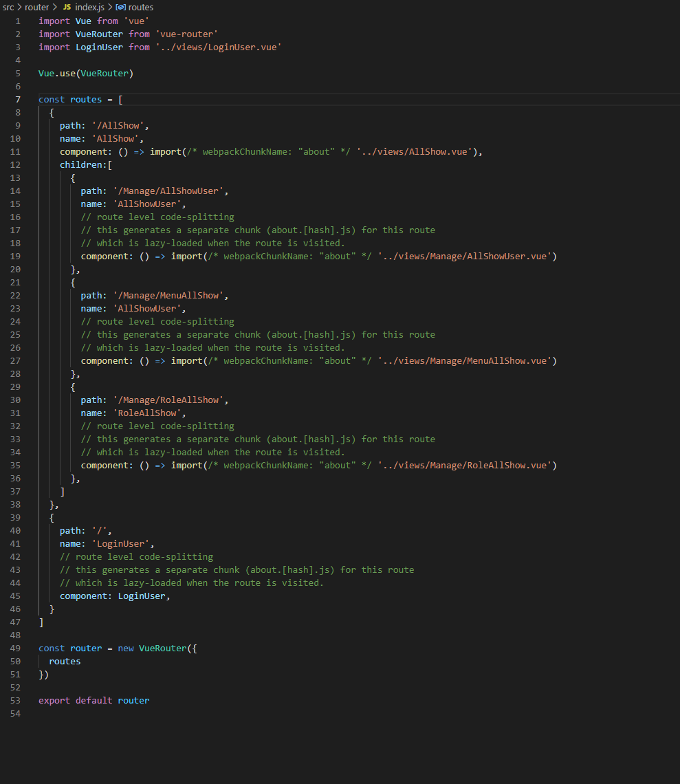Click 'const routes = [' declaration
680x784 pixels.
tap(80, 100)
